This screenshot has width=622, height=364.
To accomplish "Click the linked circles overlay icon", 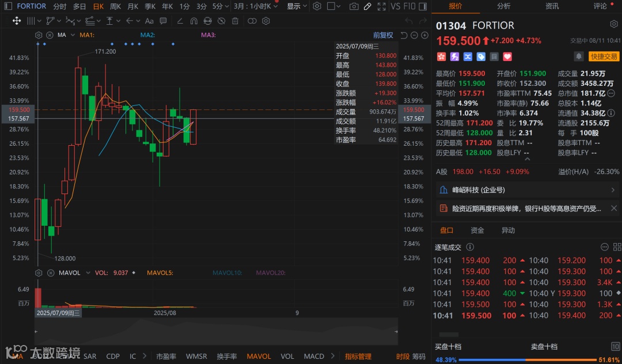I will [252, 21].
